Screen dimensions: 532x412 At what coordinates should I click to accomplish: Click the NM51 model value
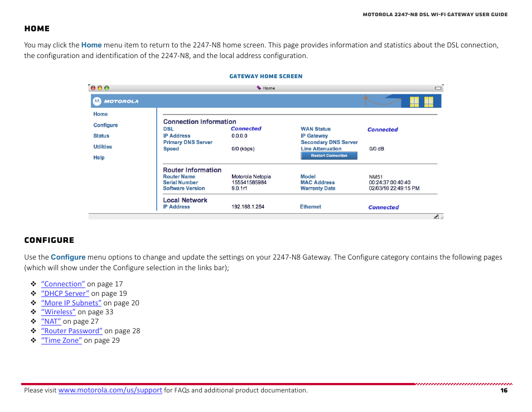coord(376,177)
